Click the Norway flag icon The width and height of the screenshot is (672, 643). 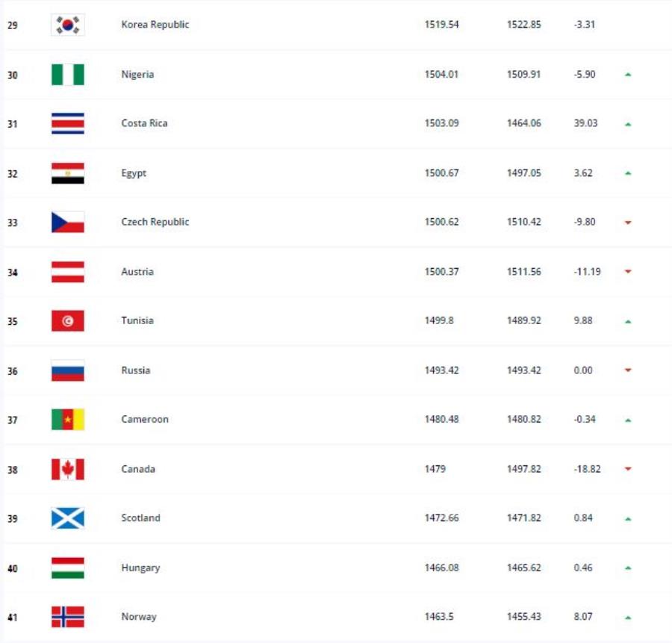pos(68,617)
